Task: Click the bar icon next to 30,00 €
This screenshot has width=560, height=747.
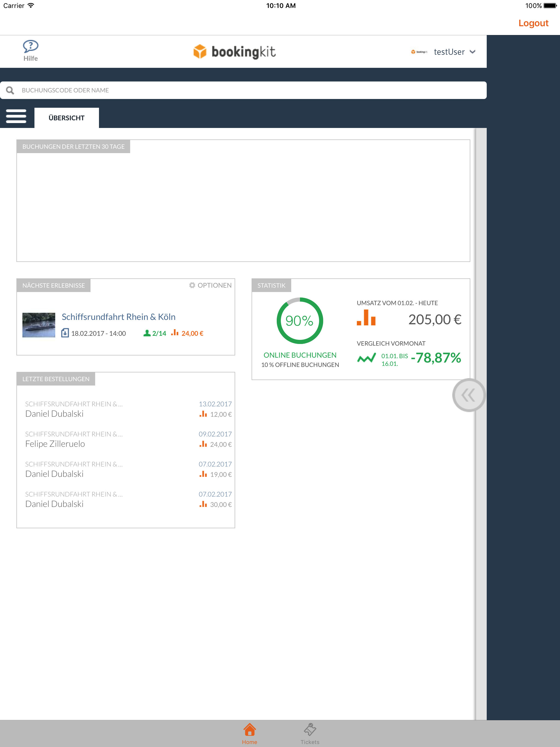Action: [203, 504]
